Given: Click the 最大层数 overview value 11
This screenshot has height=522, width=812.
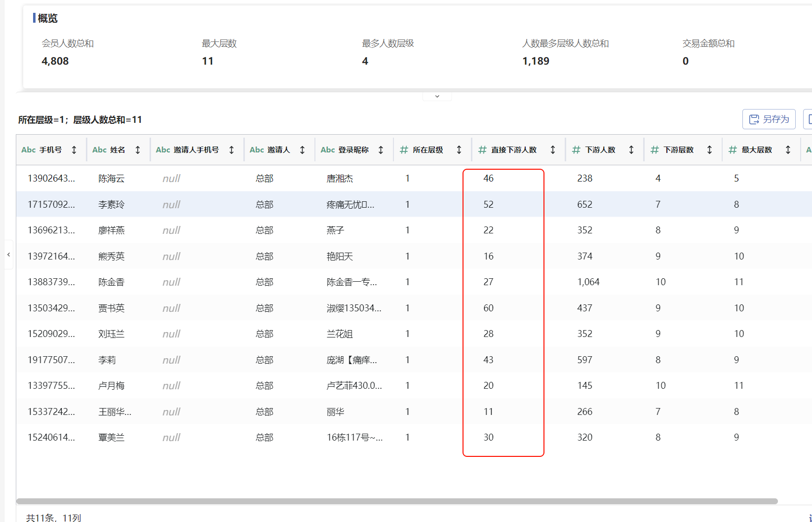Looking at the screenshot, I should [208, 61].
